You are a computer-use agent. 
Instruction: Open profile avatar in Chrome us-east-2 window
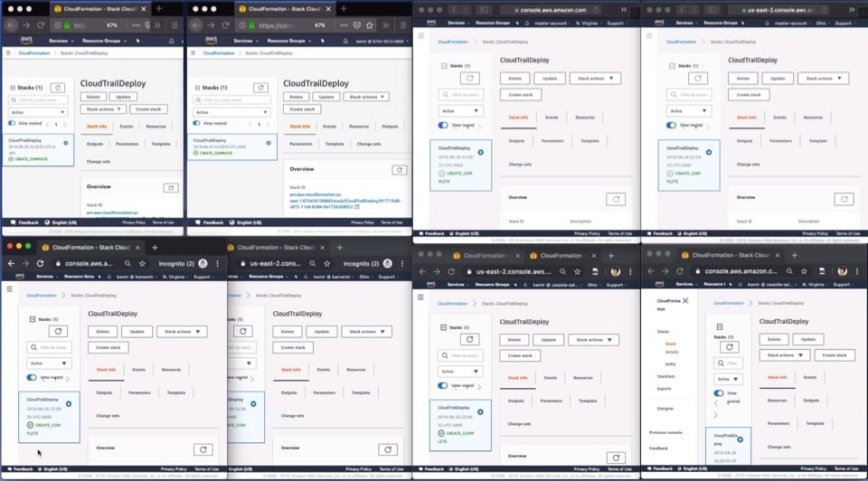coord(615,271)
